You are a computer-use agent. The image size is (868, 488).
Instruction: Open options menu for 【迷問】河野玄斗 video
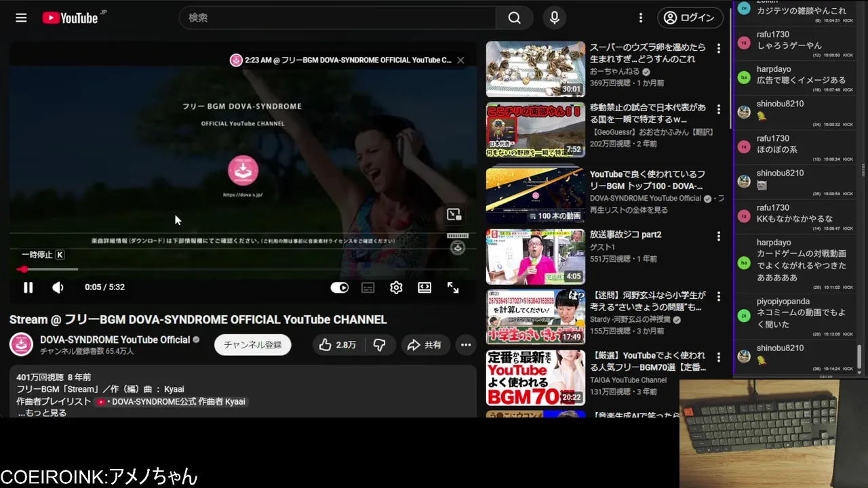(x=719, y=297)
